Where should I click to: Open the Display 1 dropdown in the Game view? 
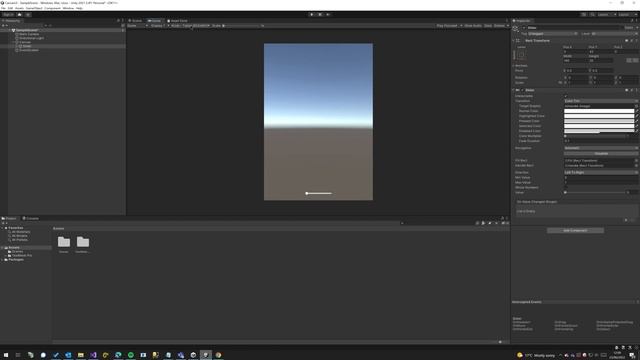(160, 26)
